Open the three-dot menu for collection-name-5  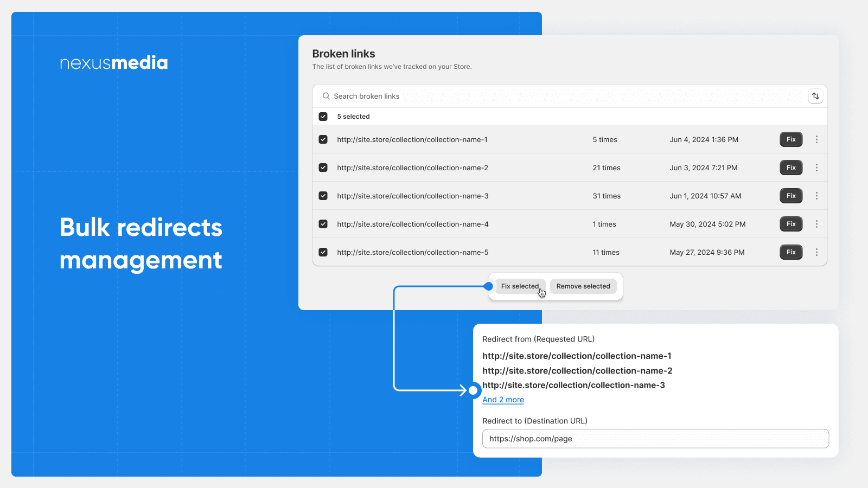click(816, 252)
